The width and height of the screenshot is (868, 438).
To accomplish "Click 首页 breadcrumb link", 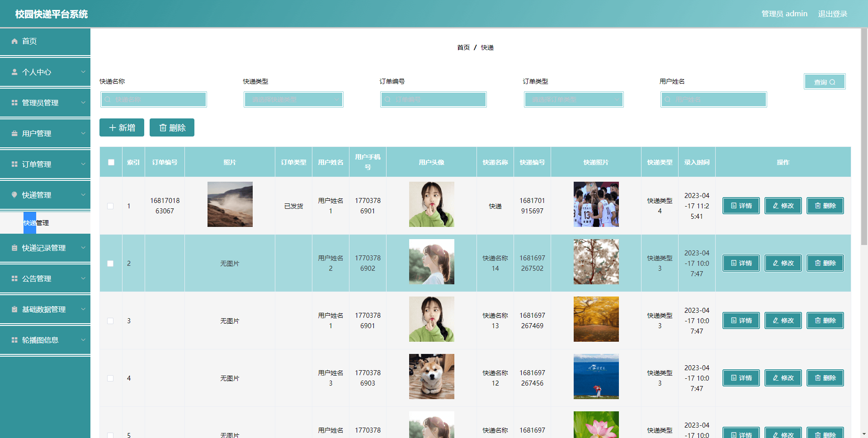I will pyautogui.click(x=463, y=47).
